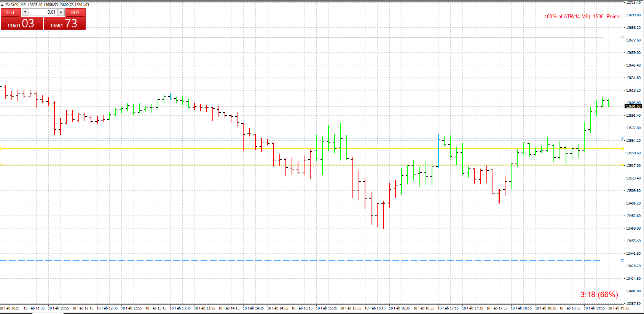Click the blue candle bar near 17:15
The height and width of the screenshot is (314, 644).
(438, 151)
